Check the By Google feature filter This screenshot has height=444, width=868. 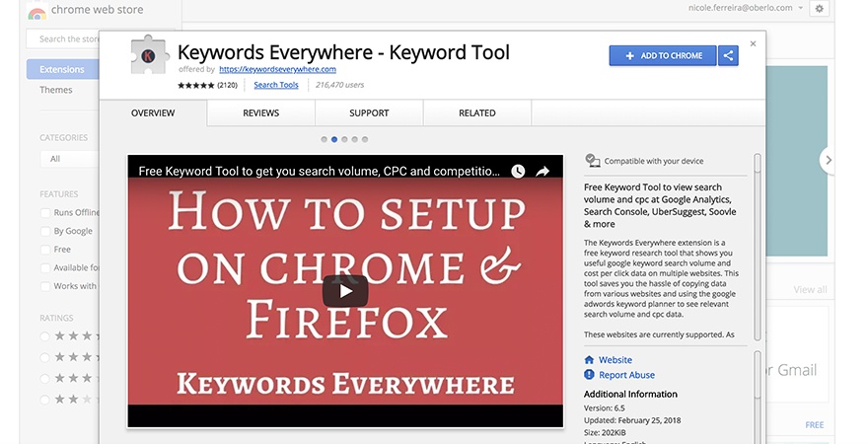click(x=45, y=231)
